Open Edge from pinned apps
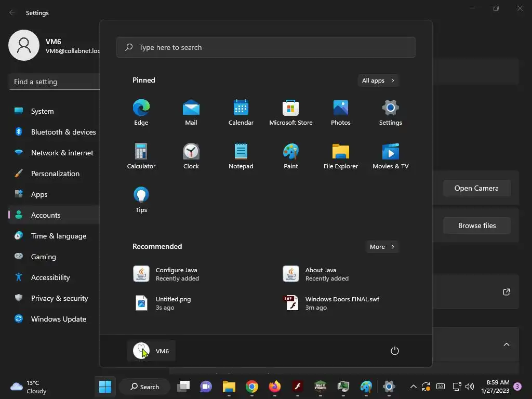 [x=141, y=112]
